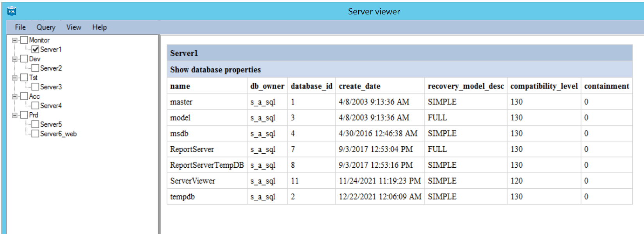The height and width of the screenshot is (234, 644).
Task: Collapse the Acc tree node
Action: [x=15, y=96]
